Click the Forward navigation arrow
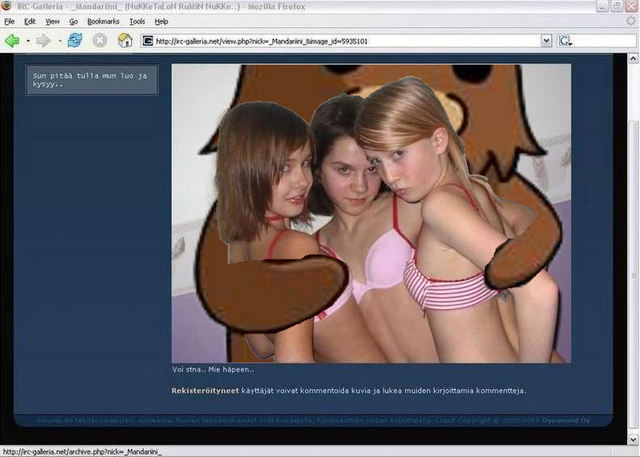640x457 pixels. click(x=42, y=41)
